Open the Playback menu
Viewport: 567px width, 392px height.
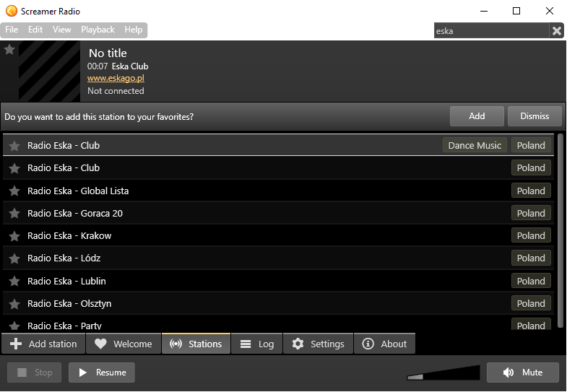pyautogui.click(x=98, y=30)
